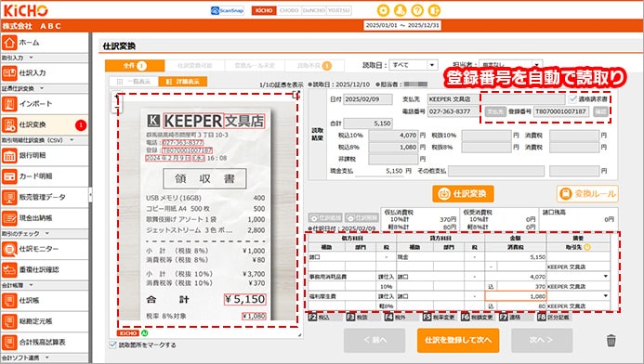This screenshot has width=644, height=364.
Task: Select the CHOBO product tab
Action: (289, 10)
